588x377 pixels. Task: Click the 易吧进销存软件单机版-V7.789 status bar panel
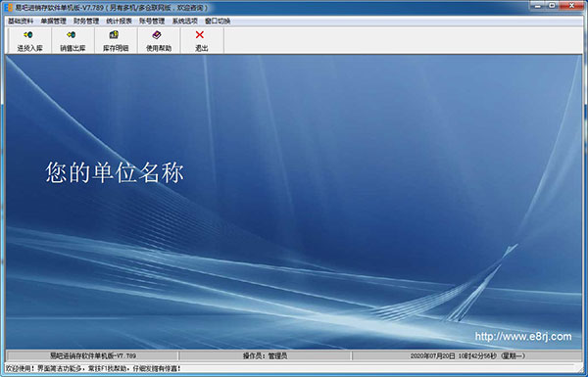[x=93, y=355]
